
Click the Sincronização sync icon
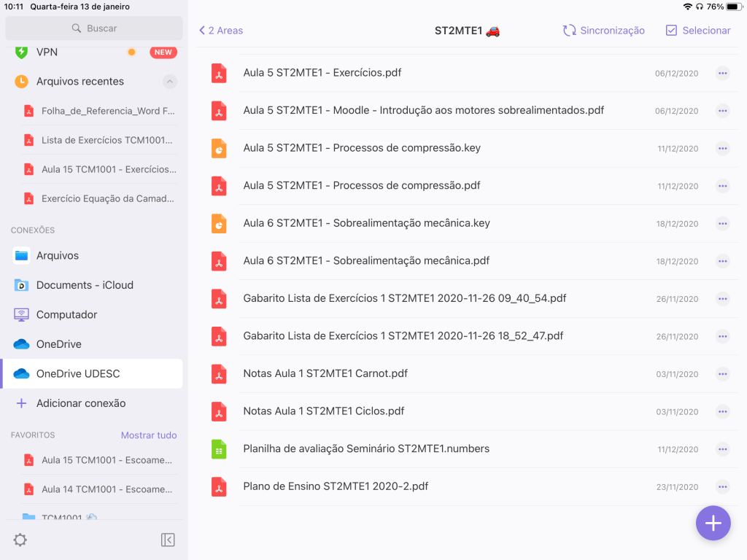pos(570,31)
